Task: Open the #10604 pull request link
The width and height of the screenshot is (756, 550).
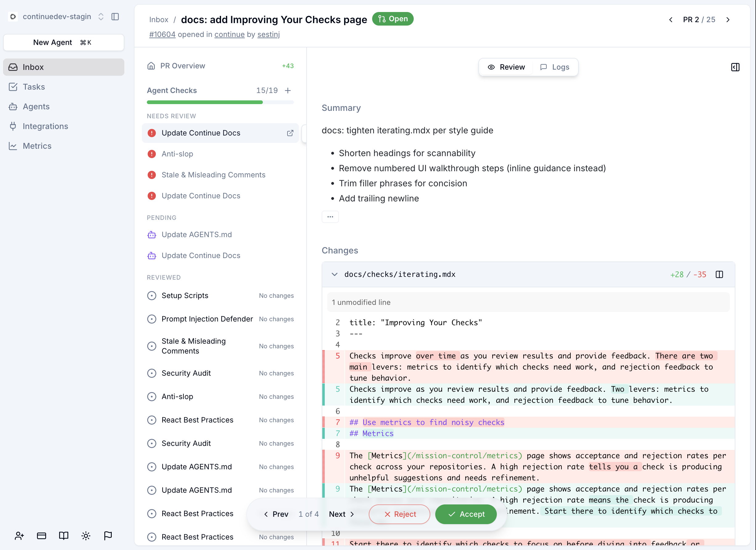Action: tap(162, 34)
